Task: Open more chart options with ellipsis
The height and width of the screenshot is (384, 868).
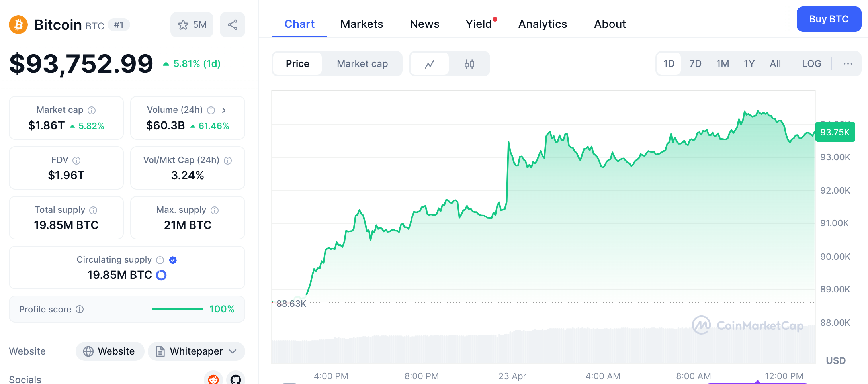Action: click(848, 64)
